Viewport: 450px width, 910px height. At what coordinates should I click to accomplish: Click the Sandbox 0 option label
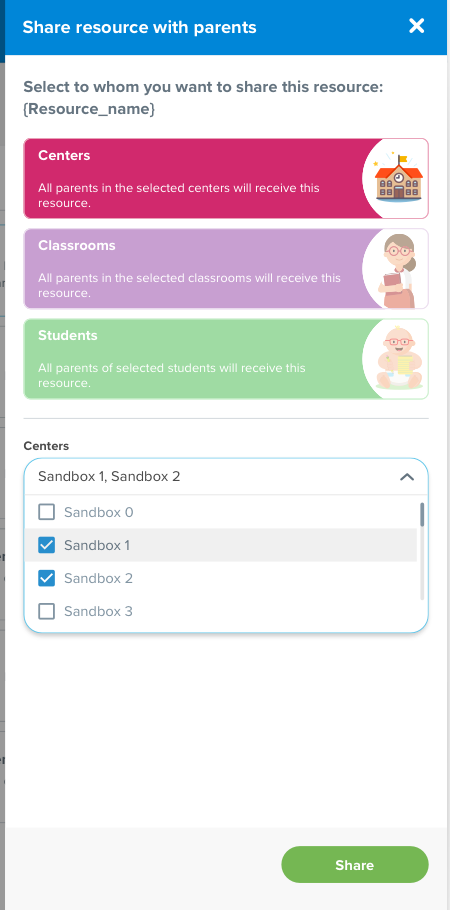98,512
